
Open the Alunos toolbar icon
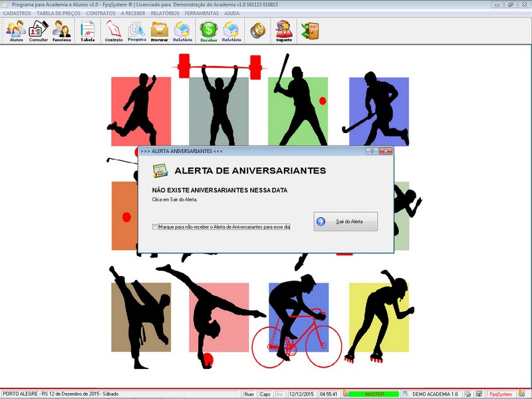pyautogui.click(x=16, y=31)
